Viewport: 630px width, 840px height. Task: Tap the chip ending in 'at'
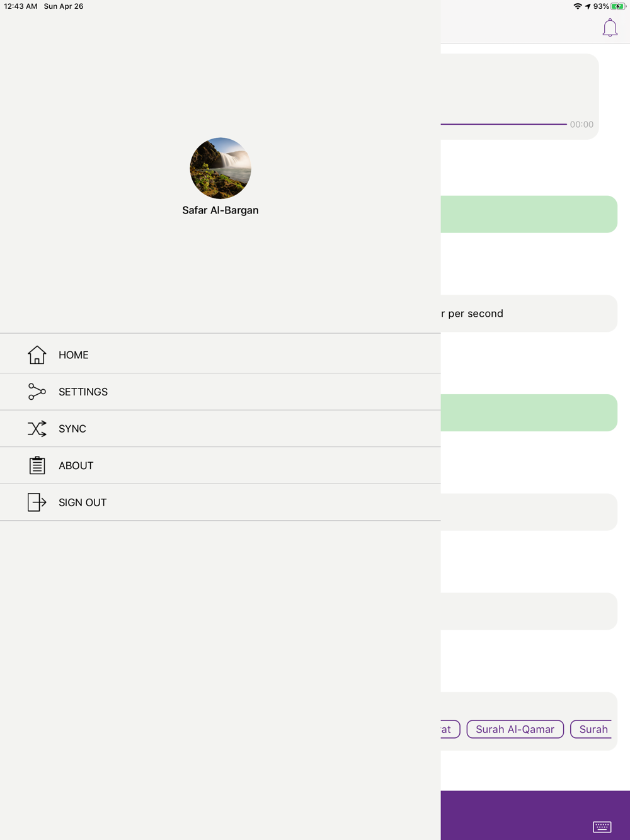tap(450, 729)
